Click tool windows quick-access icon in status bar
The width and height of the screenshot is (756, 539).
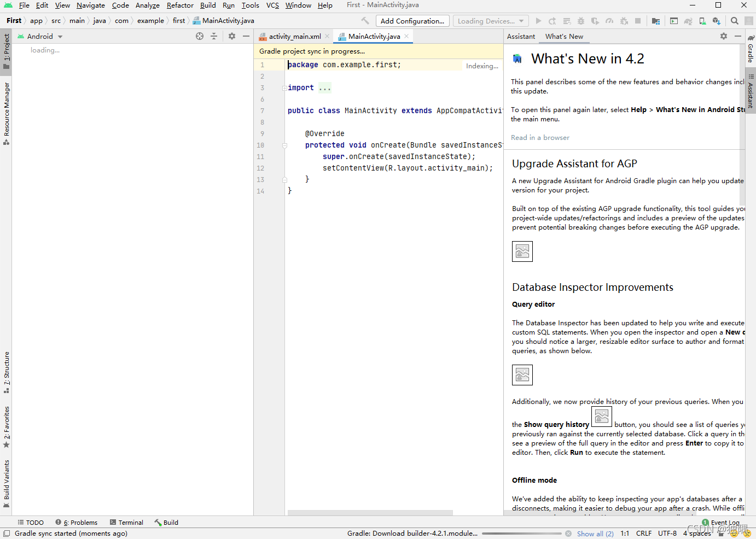click(x=7, y=534)
